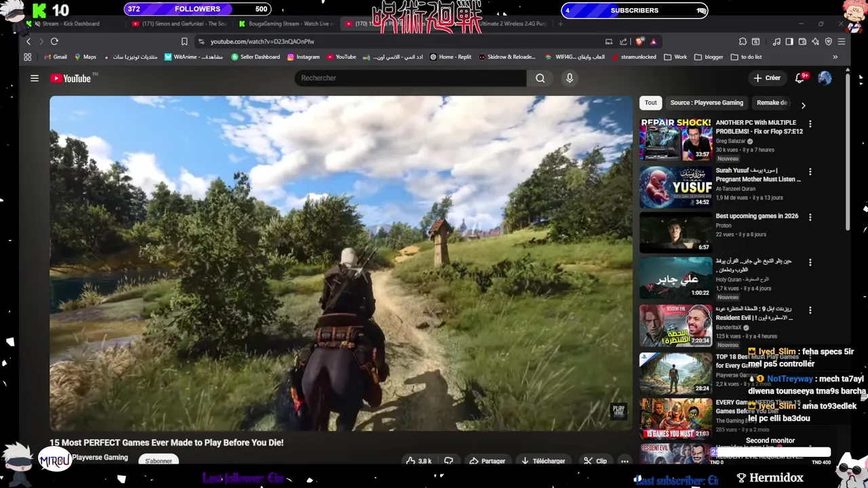Open options for Best upcoming games video
The width and height of the screenshot is (868, 488).
tap(810, 217)
